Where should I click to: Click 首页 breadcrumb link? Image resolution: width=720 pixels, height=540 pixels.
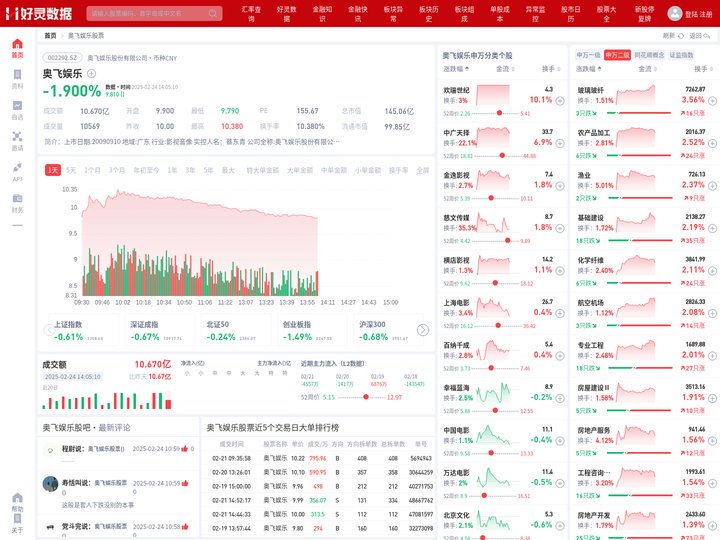click(x=50, y=36)
